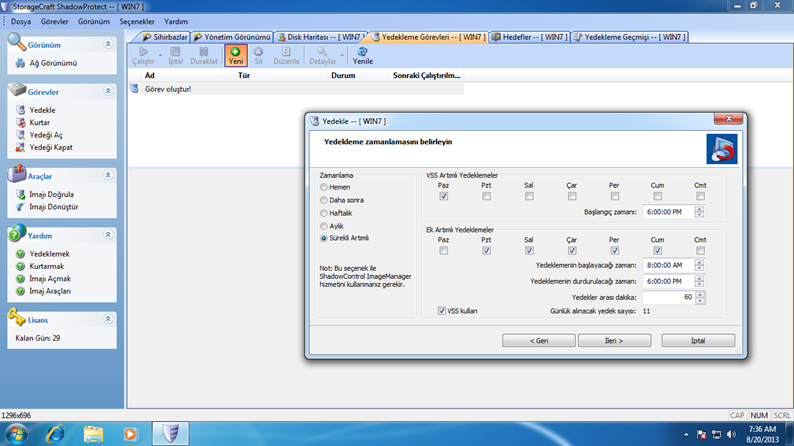Open Windows Explorer folder in taskbar
The width and height of the screenshot is (794, 446).
coord(93,434)
